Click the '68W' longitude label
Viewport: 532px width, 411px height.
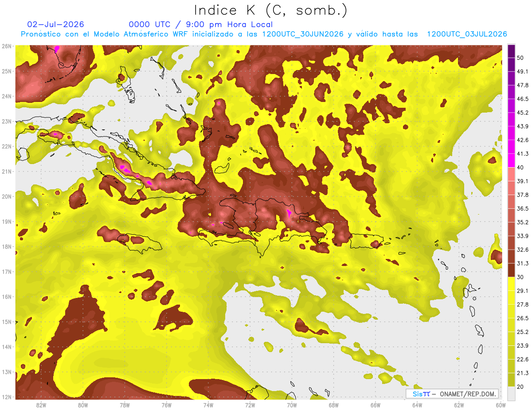(334, 405)
